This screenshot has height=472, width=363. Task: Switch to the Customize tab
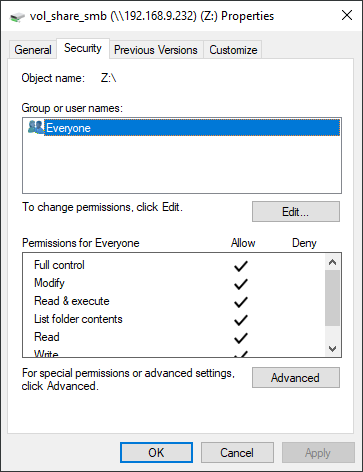[x=233, y=50]
